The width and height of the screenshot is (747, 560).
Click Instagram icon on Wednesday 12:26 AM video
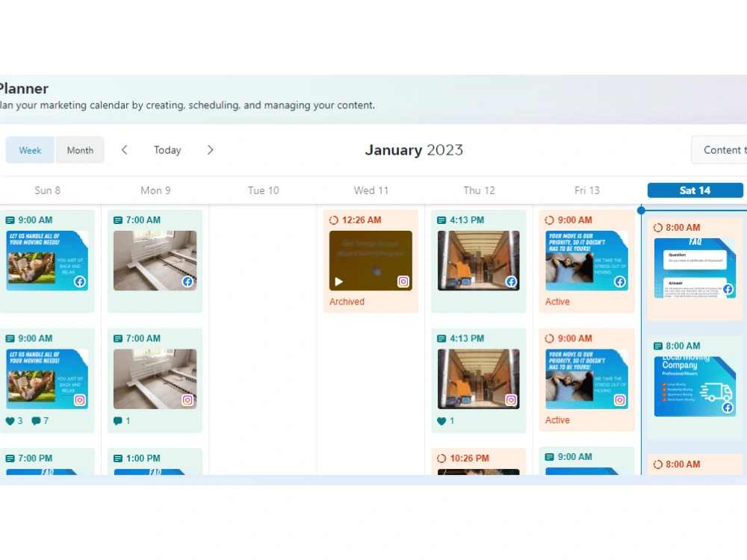click(x=403, y=282)
